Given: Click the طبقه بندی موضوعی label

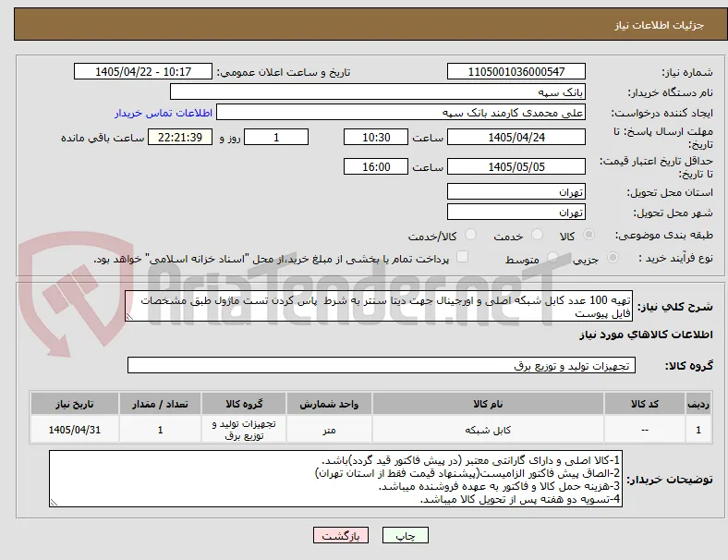Looking at the screenshot, I should (664, 236).
